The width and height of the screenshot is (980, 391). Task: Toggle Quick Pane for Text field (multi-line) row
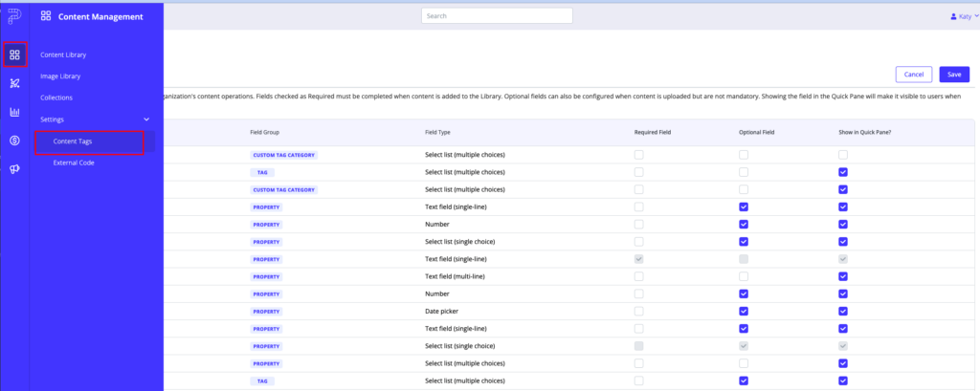(x=843, y=276)
